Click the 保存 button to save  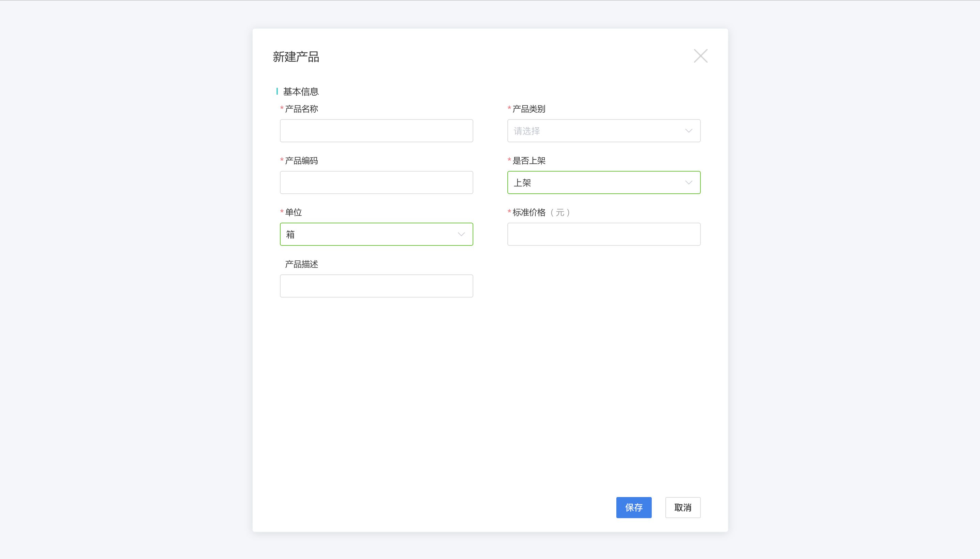click(x=634, y=507)
